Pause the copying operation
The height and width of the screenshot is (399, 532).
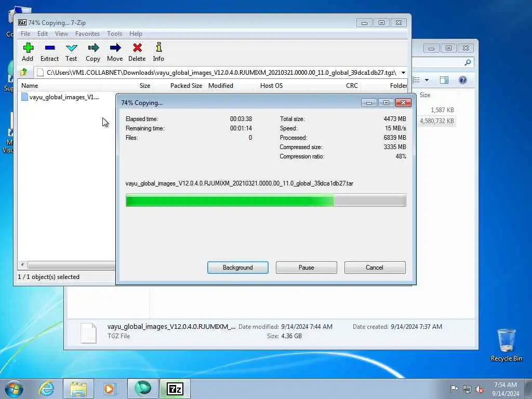pos(307,268)
